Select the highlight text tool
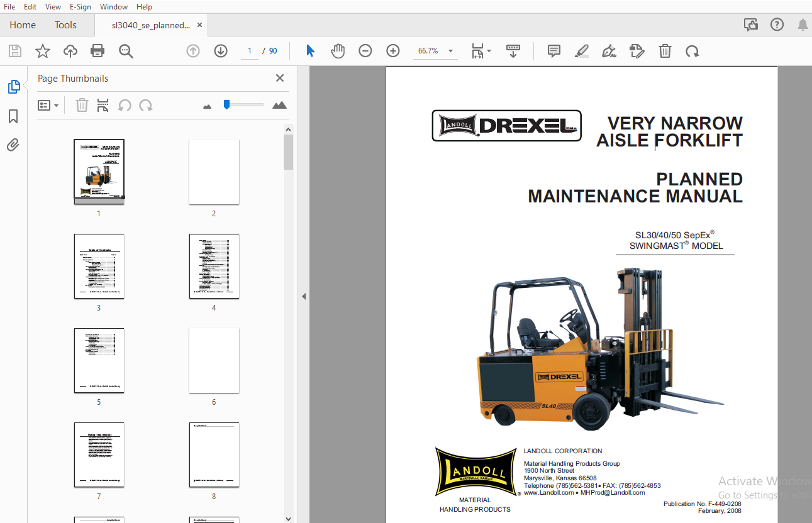This screenshot has width=812, height=523. pos(582,51)
